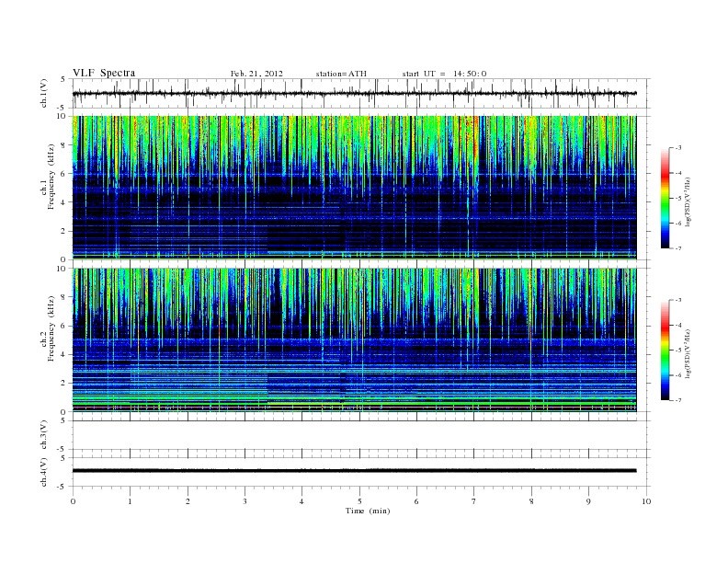This screenshot has height=563, width=728.
Task: Click the "7" tick on the time axis
Action: (474, 501)
